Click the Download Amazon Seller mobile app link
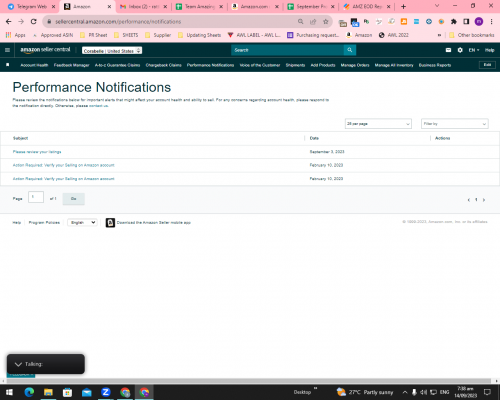Viewport: 500px width, 400px height. click(154, 222)
